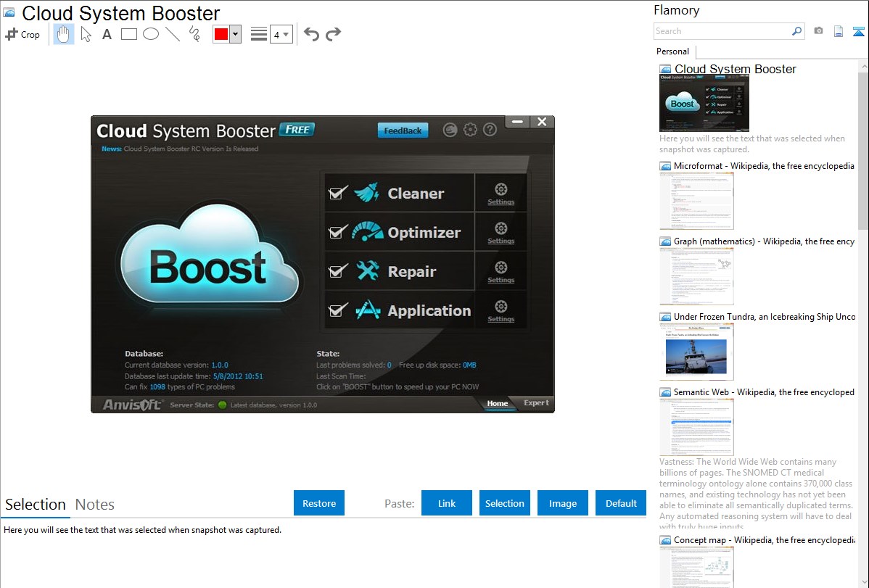Image resolution: width=869 pixels, height=588 pixels.
Task: Click the round update icon next to FeedBack
Action: pyautogui.click(x=450, y=130)
